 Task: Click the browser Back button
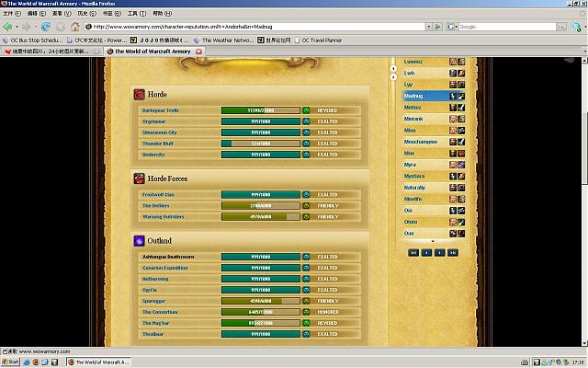coord(7,27)
